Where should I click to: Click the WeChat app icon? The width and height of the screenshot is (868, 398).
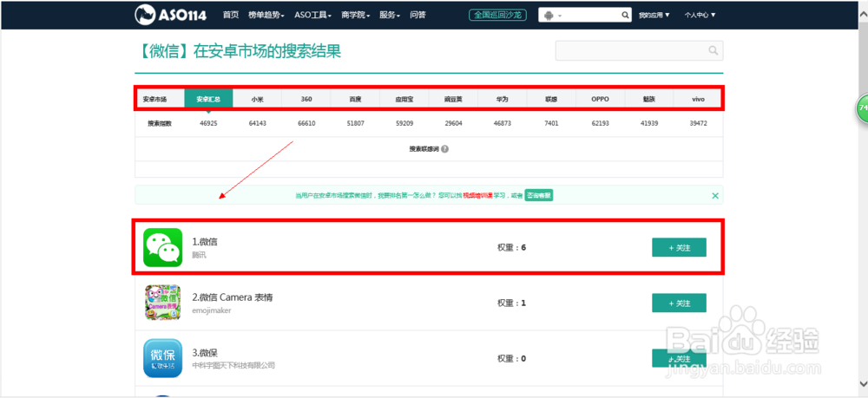[x=163, y=247]
